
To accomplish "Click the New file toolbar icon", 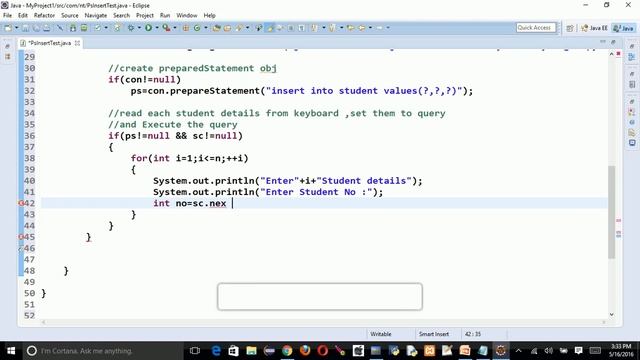I will pyautogui.click(x=8, y=28).
